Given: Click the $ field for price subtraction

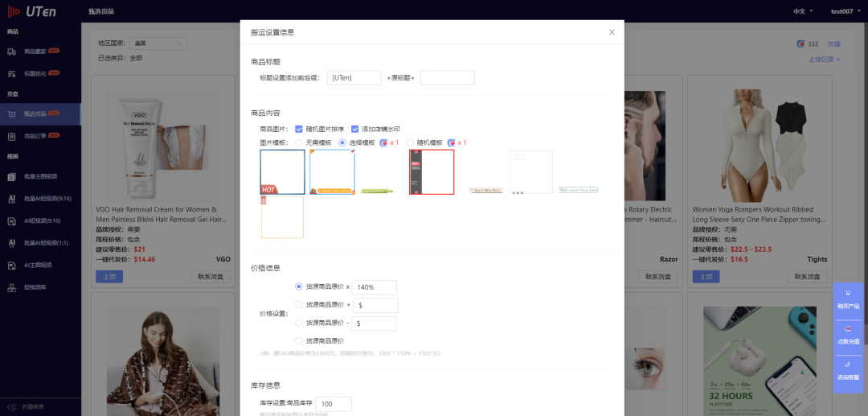Looking at the screenshot, I should tap(375, 323).
